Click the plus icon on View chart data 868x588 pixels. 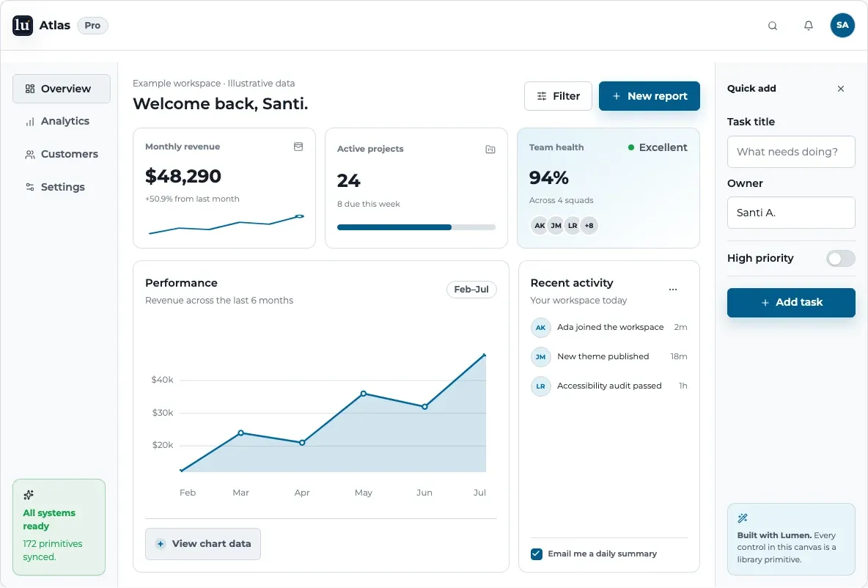pos(160,544)
